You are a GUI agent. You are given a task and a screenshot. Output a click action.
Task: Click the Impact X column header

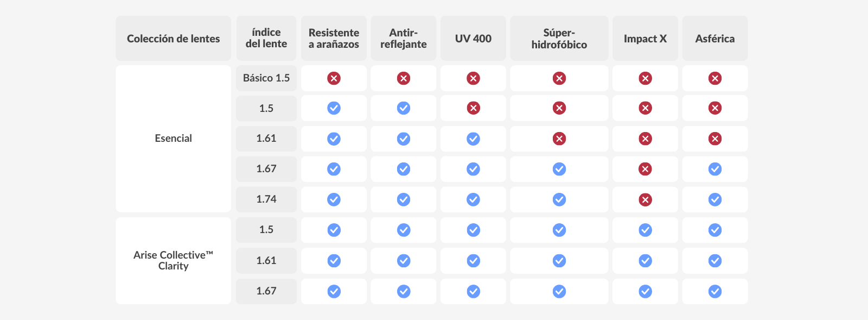(x=645, y=38)
